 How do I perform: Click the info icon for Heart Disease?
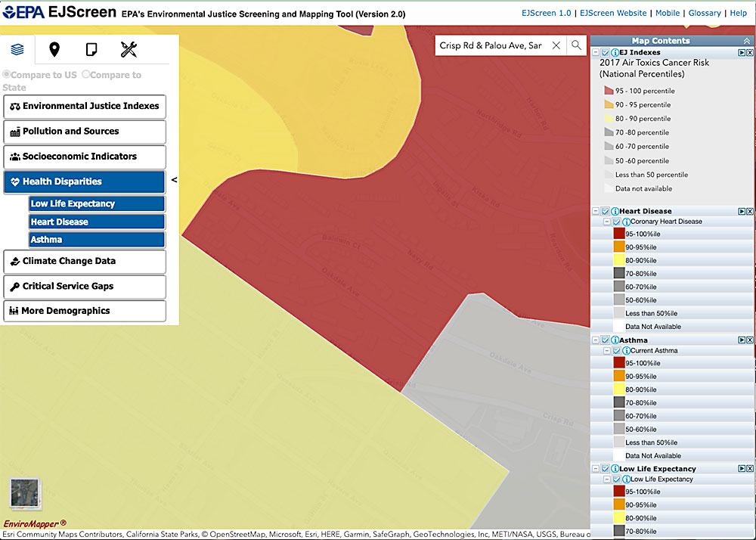click(615, 211)
